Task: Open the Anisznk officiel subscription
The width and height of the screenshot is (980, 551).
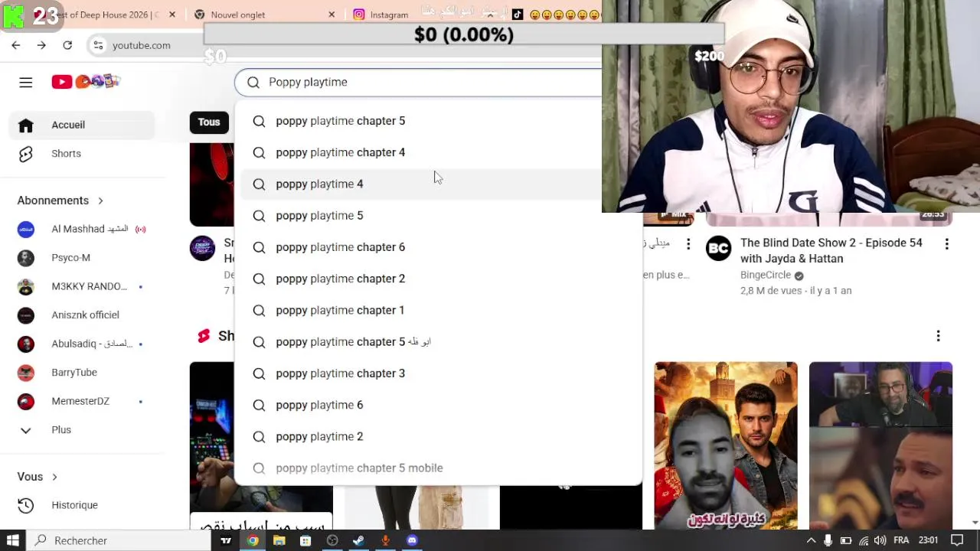Action: coord(82,315)
